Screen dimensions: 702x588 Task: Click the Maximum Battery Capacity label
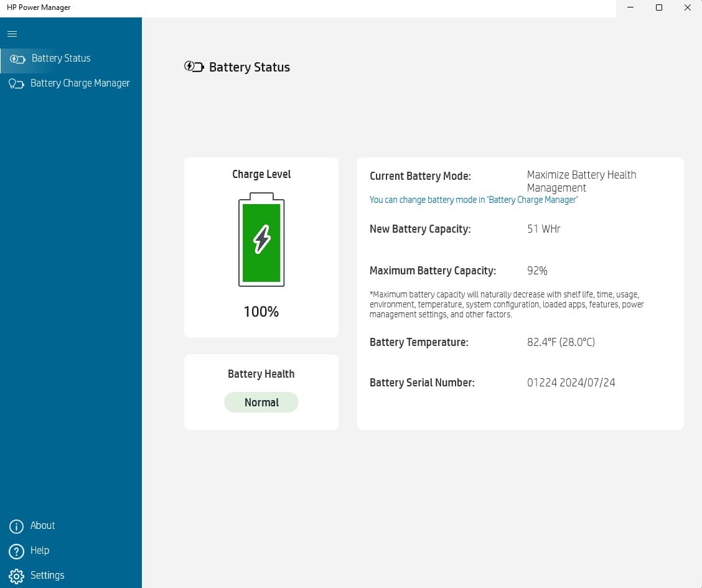point(433,271)
